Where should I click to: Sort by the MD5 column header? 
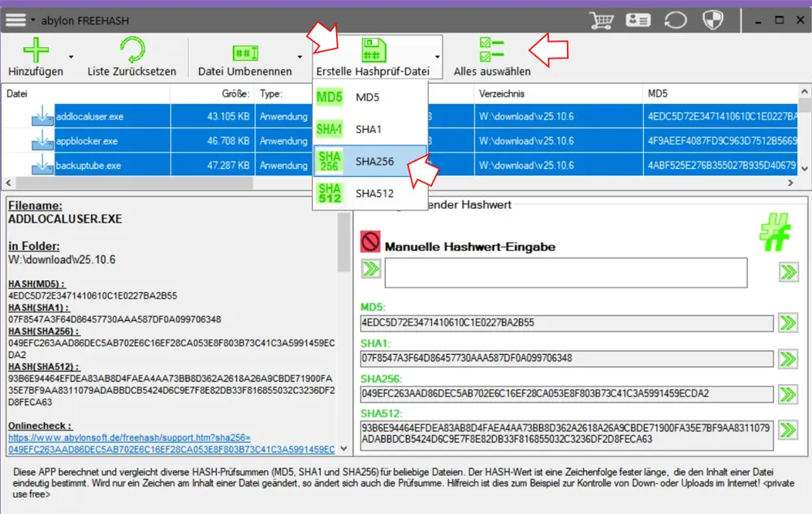point(720,93)
